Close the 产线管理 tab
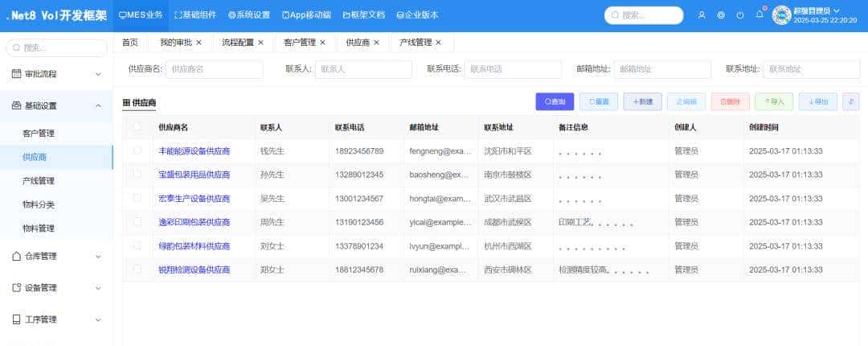 tap(439, 42)
